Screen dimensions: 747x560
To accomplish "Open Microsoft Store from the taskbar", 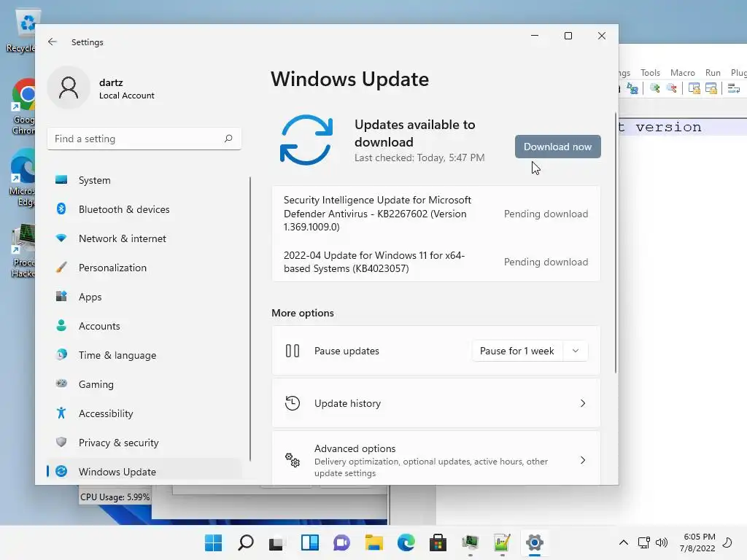I will (x=438, y=542).
